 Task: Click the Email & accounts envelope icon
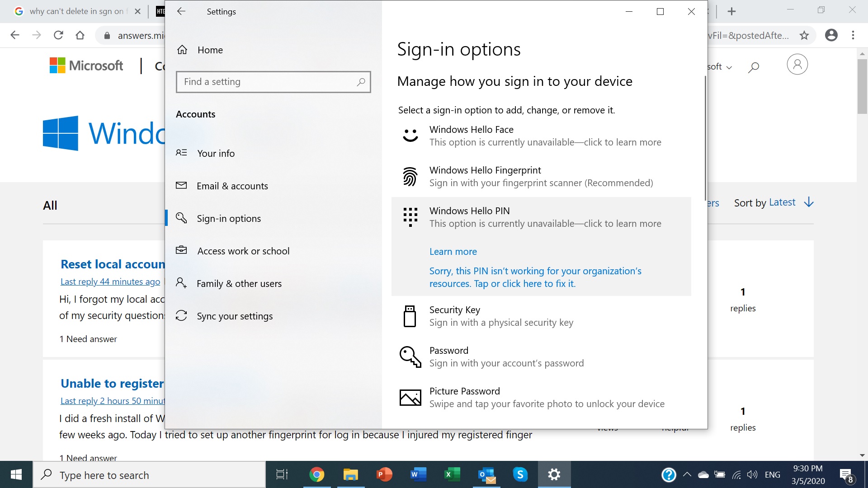point(181,185)
